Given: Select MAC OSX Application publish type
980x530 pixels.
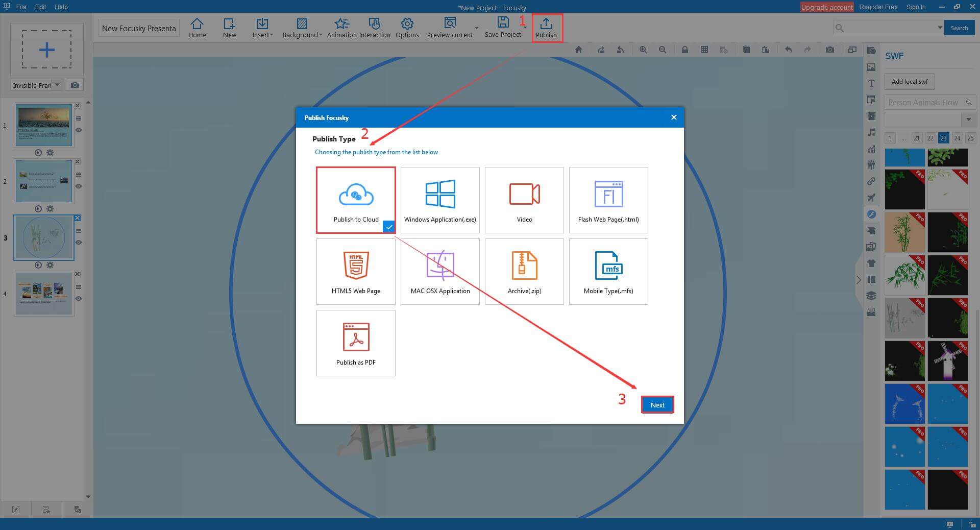Looking at the screenshot, I should tap(440, 272).
